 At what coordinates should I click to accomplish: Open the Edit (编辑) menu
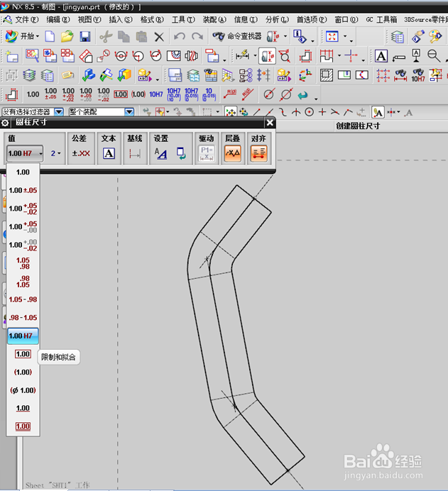pos(58,19)
